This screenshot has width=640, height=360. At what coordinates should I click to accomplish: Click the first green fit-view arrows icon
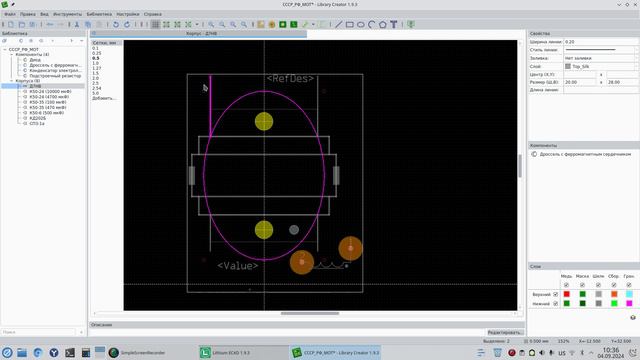167,24
